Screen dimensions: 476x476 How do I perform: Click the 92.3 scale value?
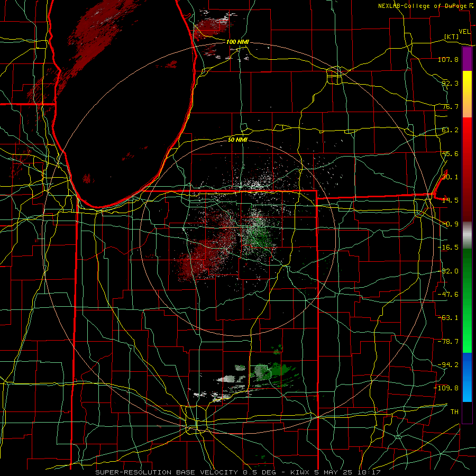tap(450, 83)
